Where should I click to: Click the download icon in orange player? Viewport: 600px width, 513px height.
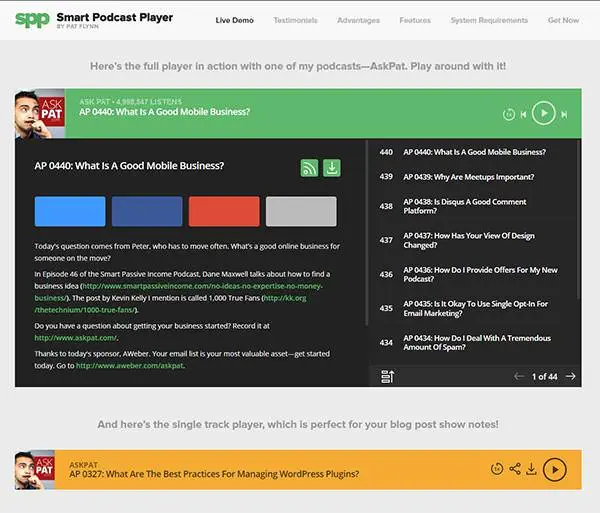tap(532, 469)
